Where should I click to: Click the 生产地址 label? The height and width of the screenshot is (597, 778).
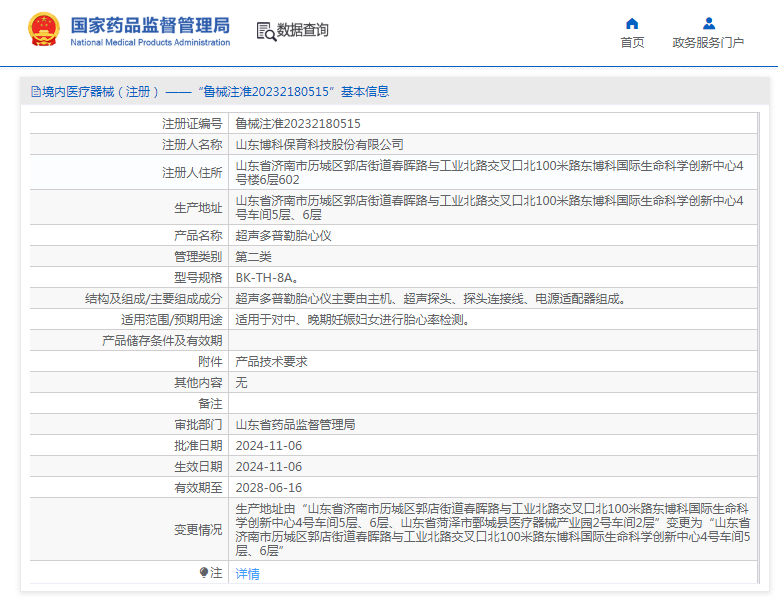click(198, 208)
